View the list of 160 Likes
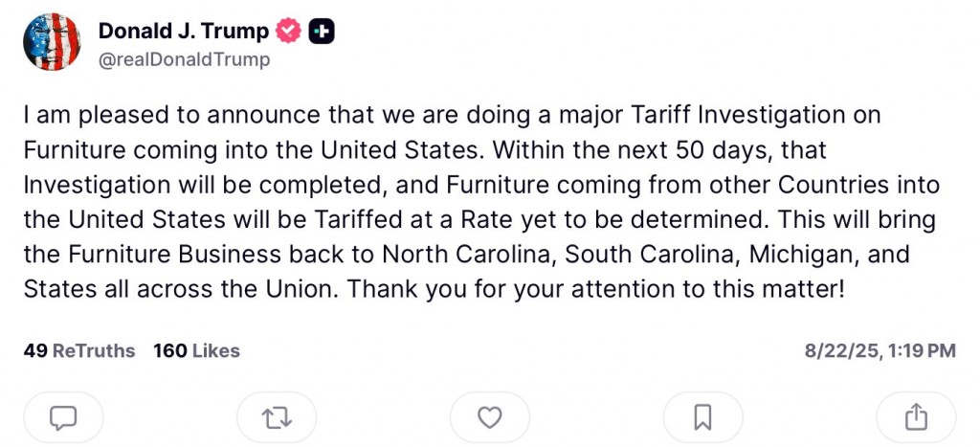 click(x=196, y=350)
